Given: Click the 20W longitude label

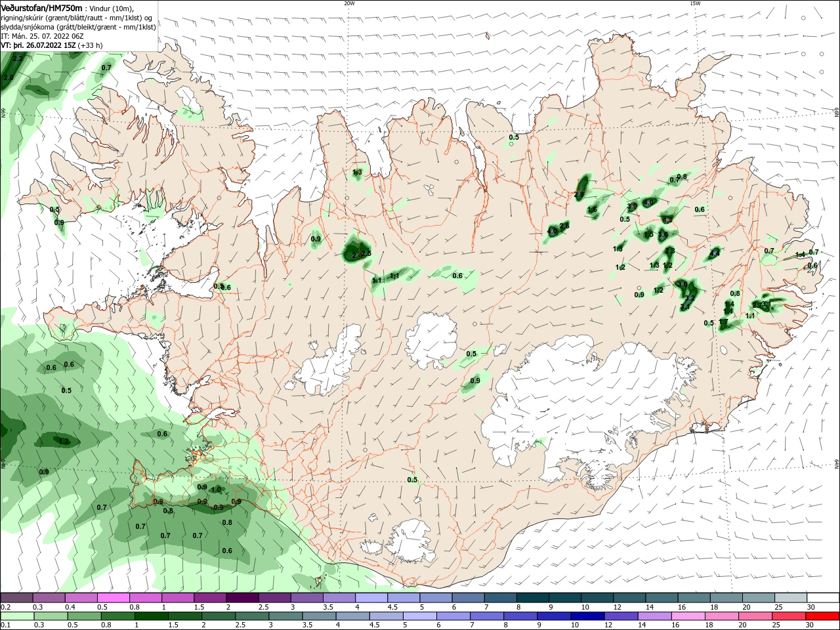Looking at the screenshot, I should point(349,3).
